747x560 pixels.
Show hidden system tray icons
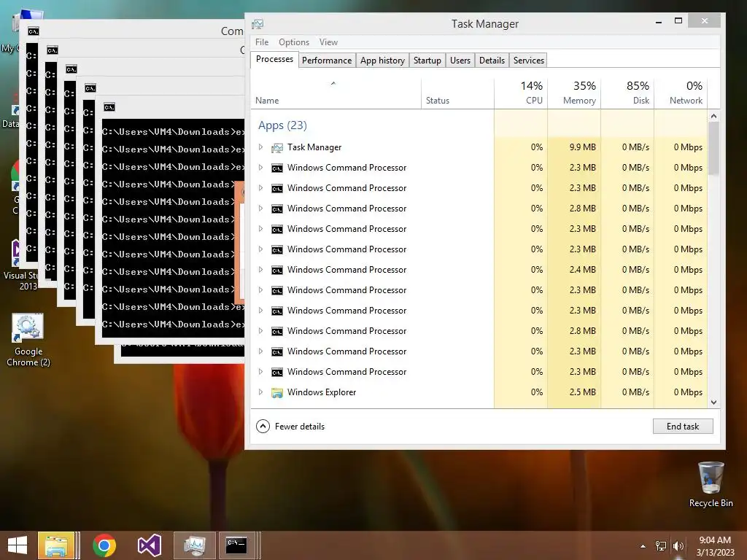click(x=643, y=546)
